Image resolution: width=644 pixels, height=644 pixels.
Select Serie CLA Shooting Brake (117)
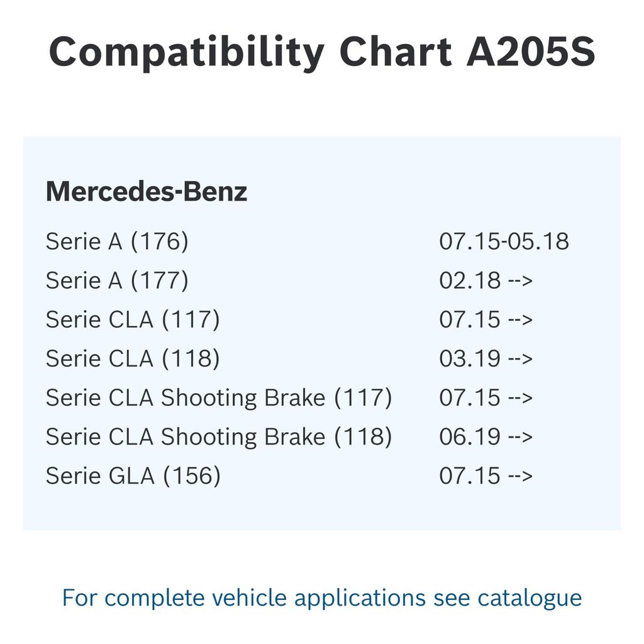pos(219,397)
